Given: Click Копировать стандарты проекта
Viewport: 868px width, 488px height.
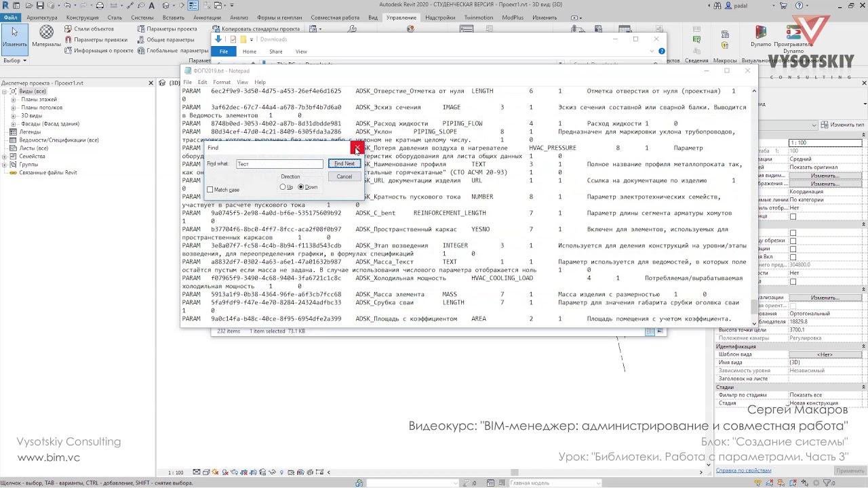Looking at the screenshot, I should tap(256, 29).
